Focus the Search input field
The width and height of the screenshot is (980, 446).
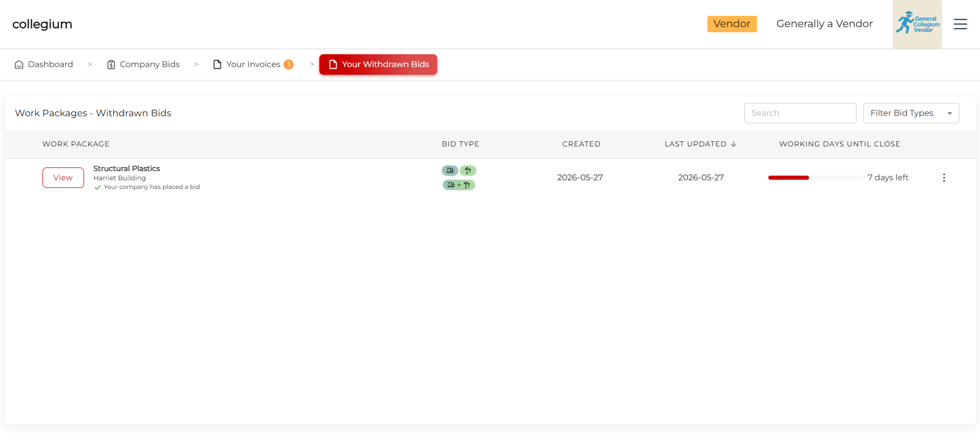click(800, 113)
